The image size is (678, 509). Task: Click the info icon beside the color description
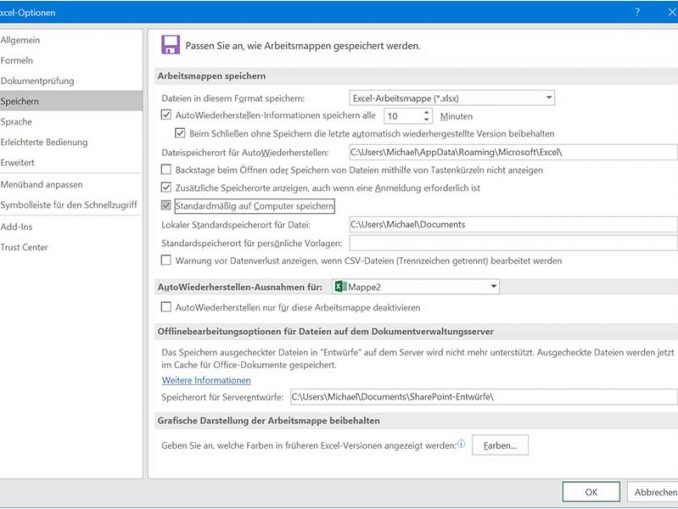tap(461, 443)
